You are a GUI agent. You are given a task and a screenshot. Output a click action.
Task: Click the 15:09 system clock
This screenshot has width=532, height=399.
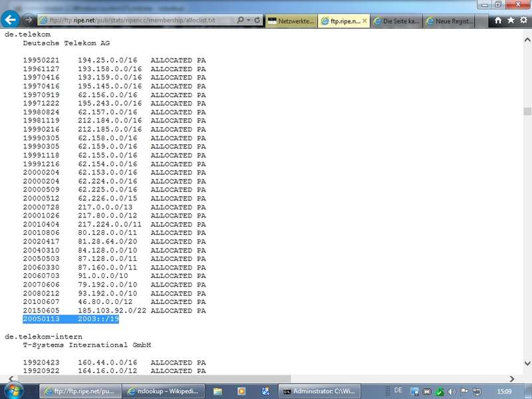504,392
